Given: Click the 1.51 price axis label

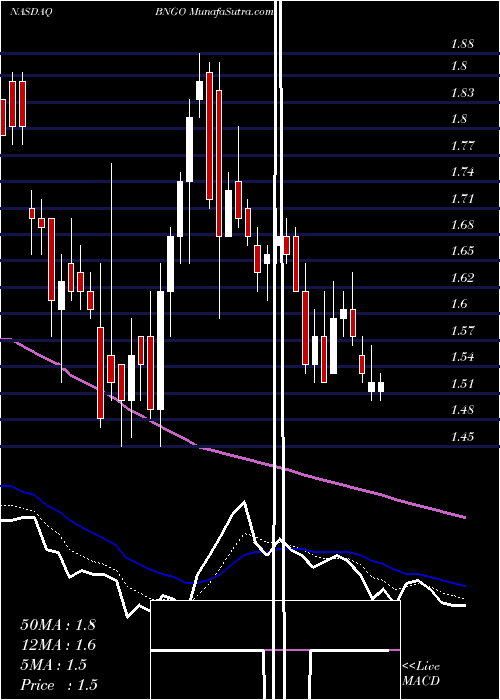Looking at the screenshot, I should [462, 383].
